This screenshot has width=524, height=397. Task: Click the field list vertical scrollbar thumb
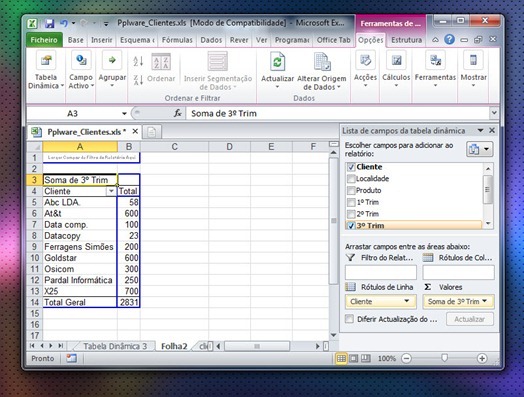pyautogui.click(x=488, y=189)
